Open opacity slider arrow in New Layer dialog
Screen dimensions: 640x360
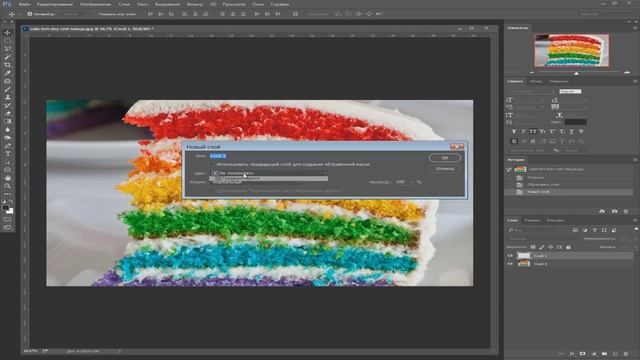click(x=412, y=182)
